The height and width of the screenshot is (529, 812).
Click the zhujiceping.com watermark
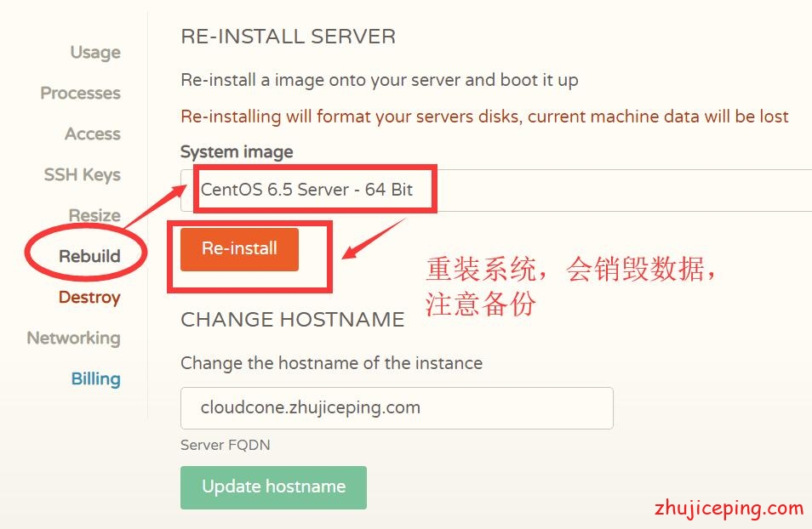coord(729,509)
